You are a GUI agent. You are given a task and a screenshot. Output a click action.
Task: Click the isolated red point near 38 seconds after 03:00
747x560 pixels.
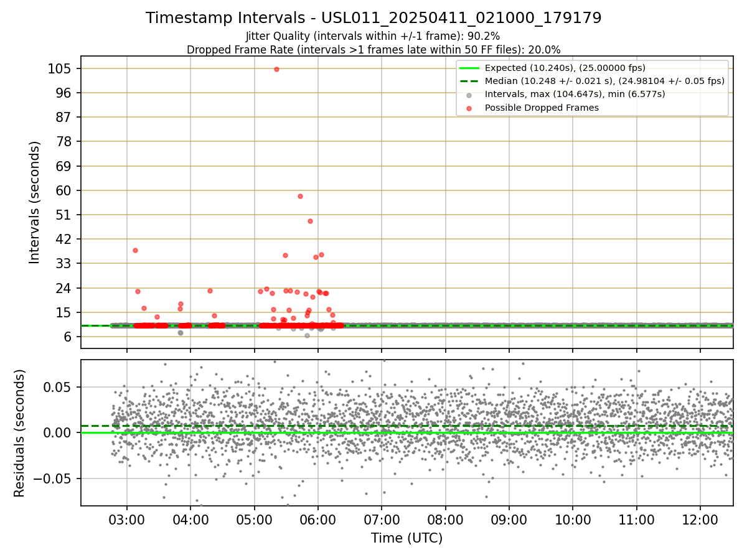(x=135, y=250)
